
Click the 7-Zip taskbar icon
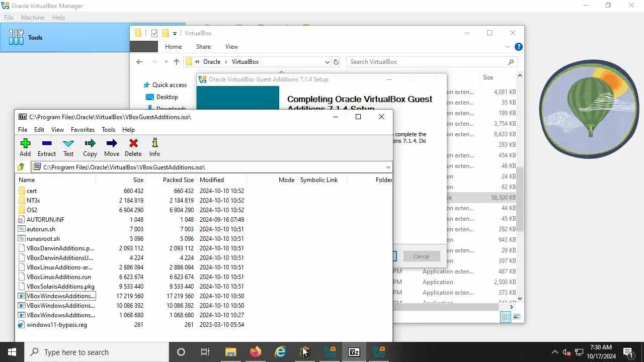(354, 352)
